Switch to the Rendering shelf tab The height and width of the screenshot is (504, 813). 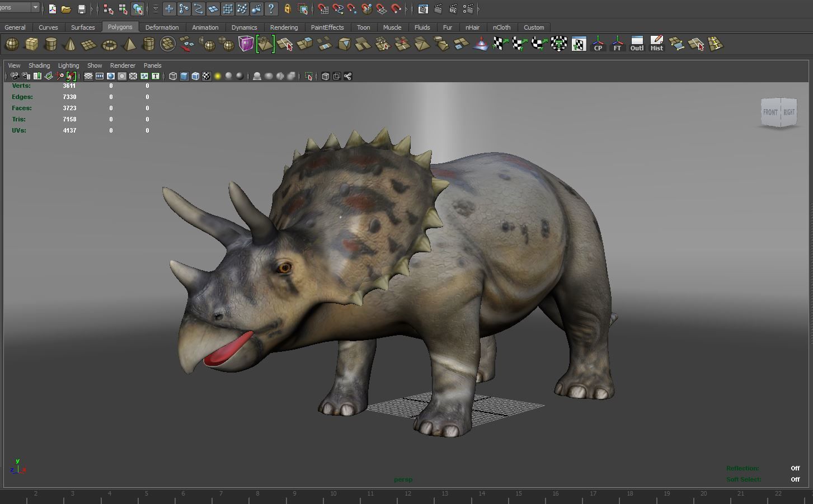click(284, 27)
